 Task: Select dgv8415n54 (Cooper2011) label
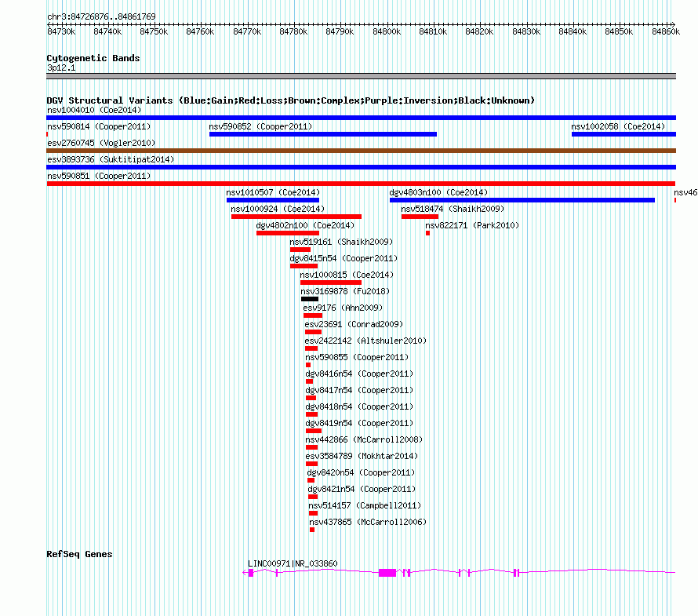[x=344, y=258]
